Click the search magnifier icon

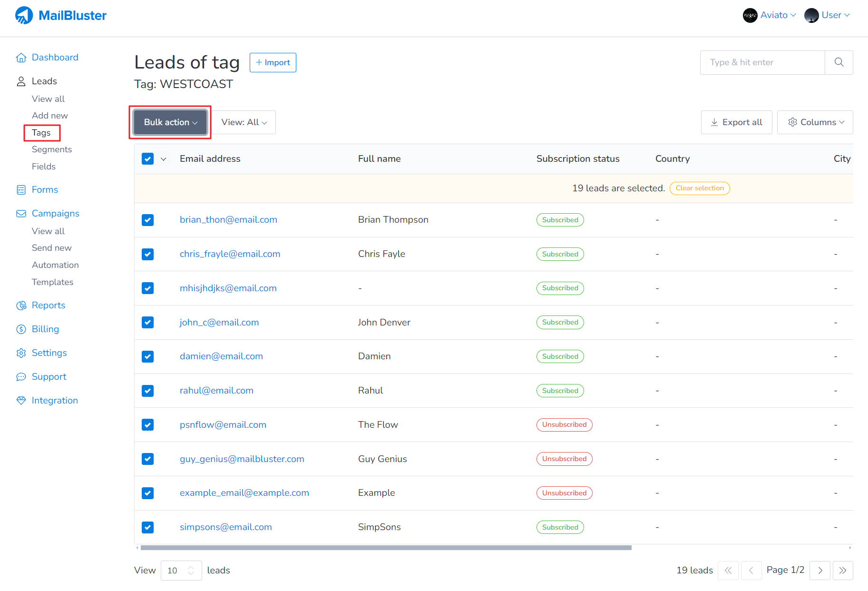(839, 62)
